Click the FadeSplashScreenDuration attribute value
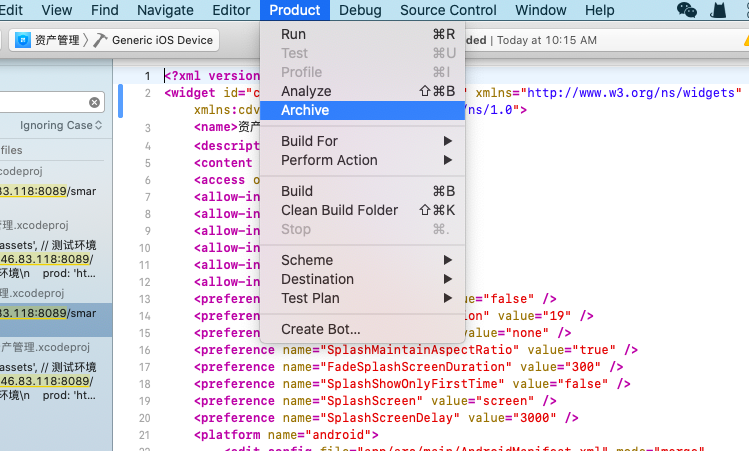 (x=416, y=367)
